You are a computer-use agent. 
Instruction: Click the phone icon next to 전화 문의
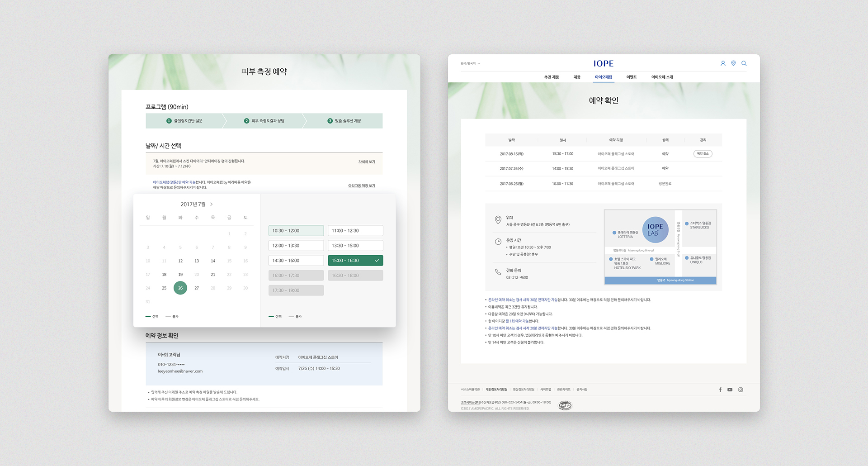[x=498, y=272]
